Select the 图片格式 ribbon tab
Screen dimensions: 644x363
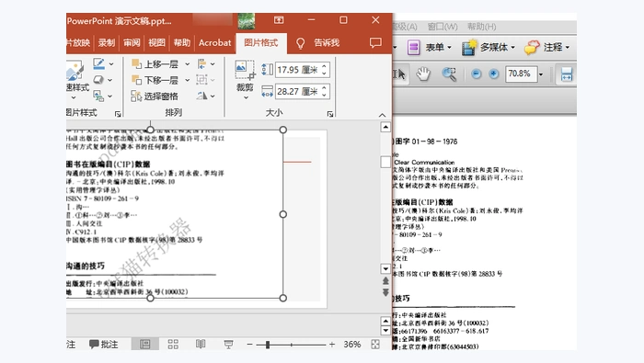(x=261, y=42)
